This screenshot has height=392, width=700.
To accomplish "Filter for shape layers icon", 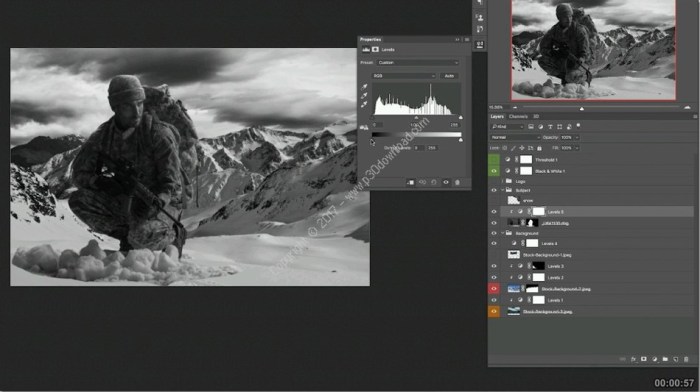I will pos(559,127).
